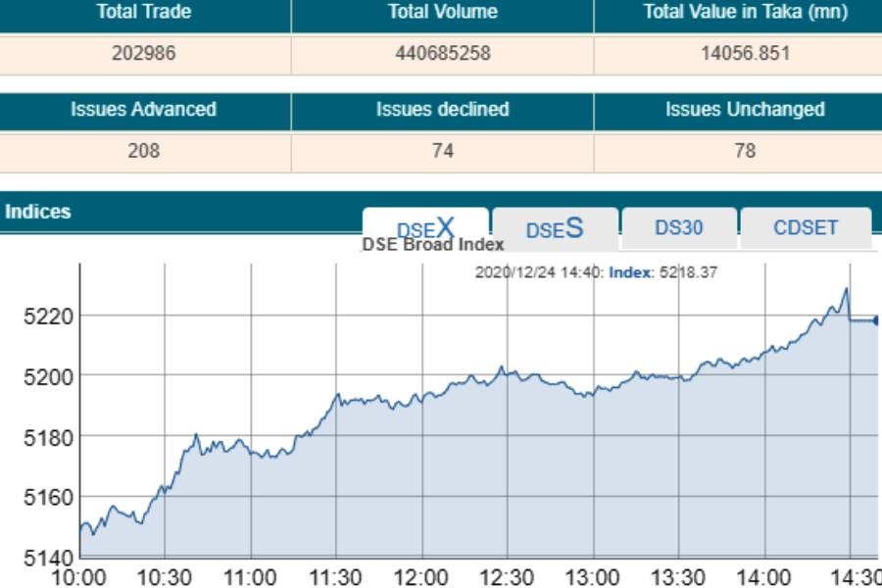882x588 pixels.
Task: Click the total trade value 202986
Action: click(144, 54)
